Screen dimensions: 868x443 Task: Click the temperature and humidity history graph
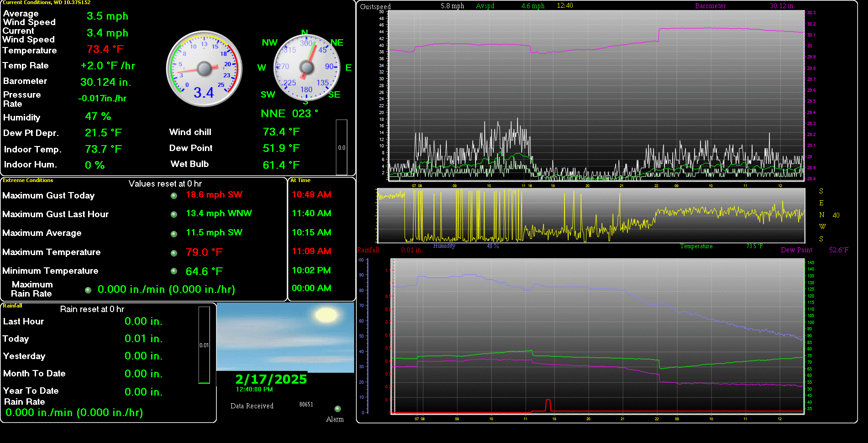pos(598,336)
